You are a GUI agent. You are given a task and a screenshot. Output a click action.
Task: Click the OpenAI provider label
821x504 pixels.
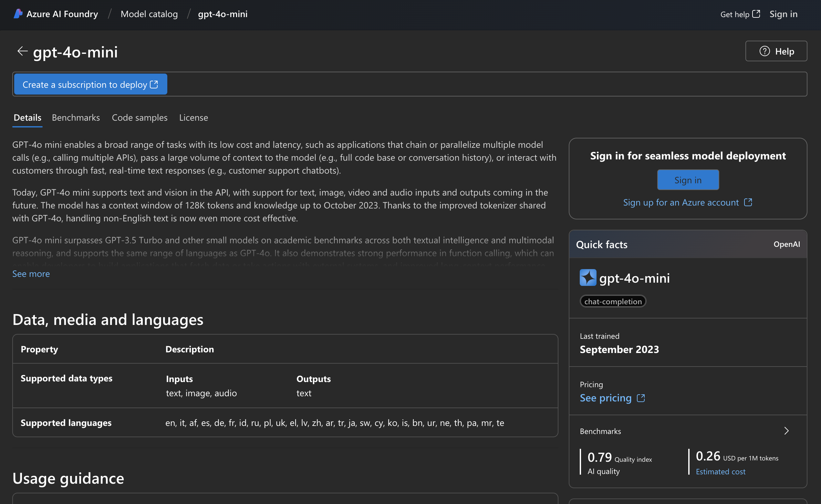786,244
